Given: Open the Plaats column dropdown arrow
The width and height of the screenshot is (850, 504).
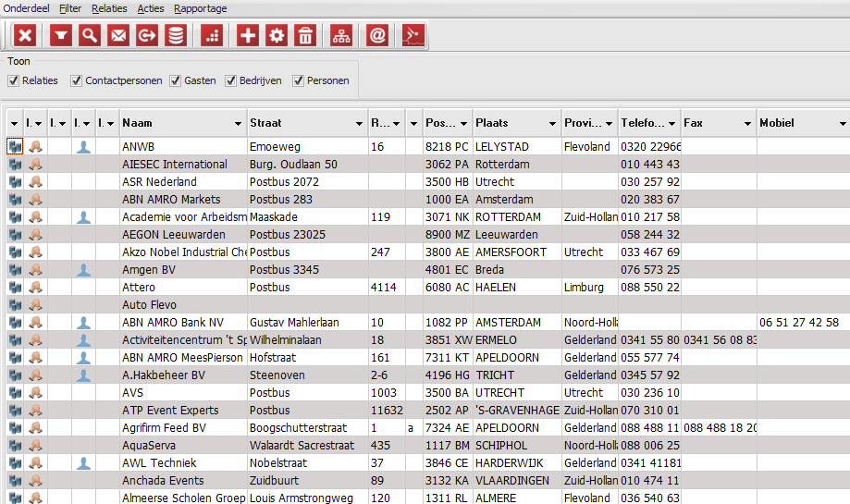Looking at the screenshot, I should coord(552,124).
